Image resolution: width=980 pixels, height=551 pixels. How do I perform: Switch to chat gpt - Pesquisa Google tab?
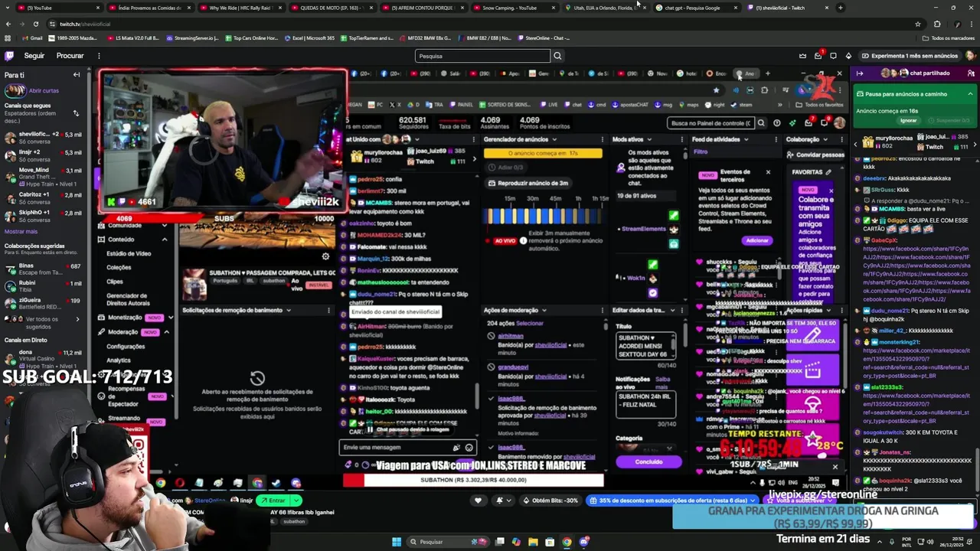(x=693, y=8)
